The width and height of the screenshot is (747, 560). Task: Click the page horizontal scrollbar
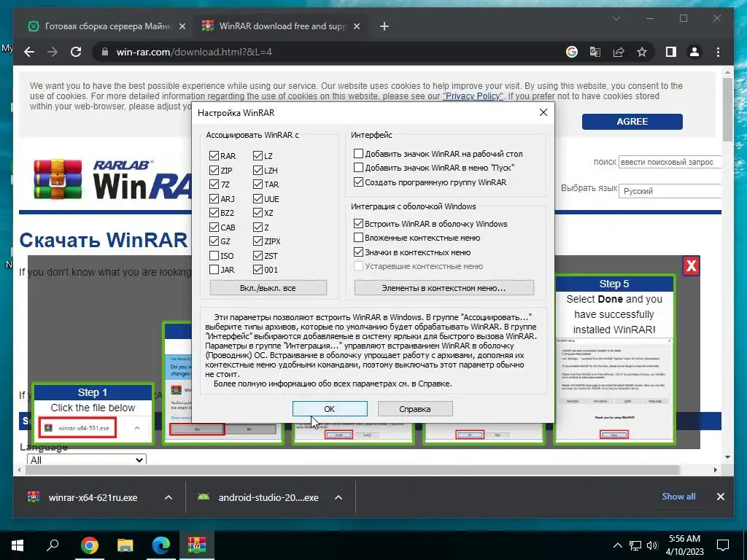point(352,470)
